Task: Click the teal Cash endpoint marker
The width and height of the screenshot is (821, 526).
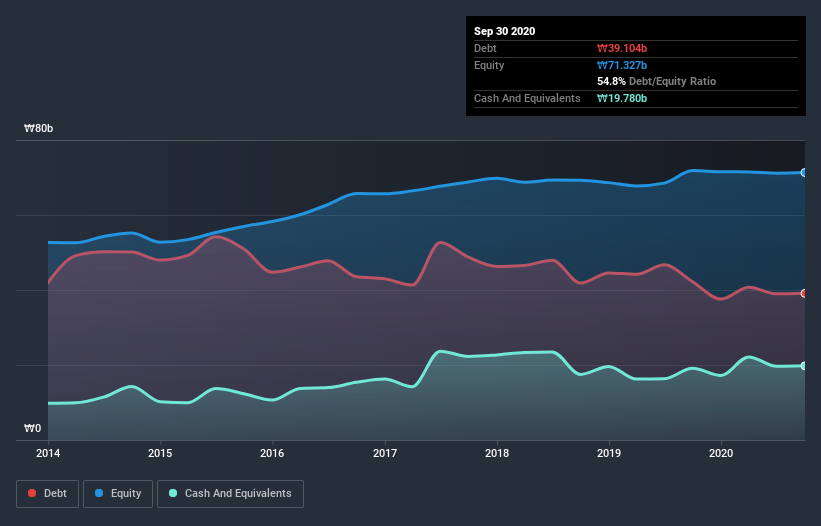Action: [804, 366]
